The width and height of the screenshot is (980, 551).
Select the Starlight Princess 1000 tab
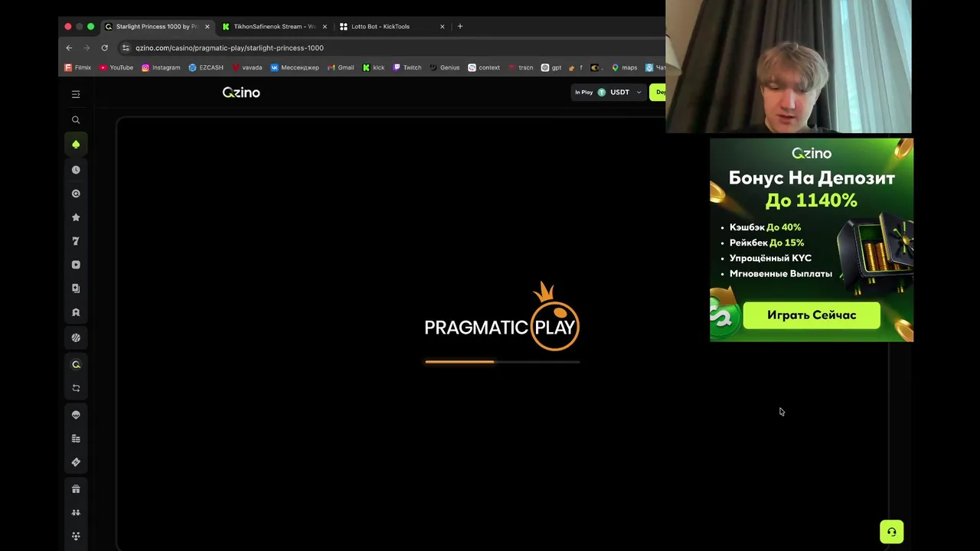157,27
